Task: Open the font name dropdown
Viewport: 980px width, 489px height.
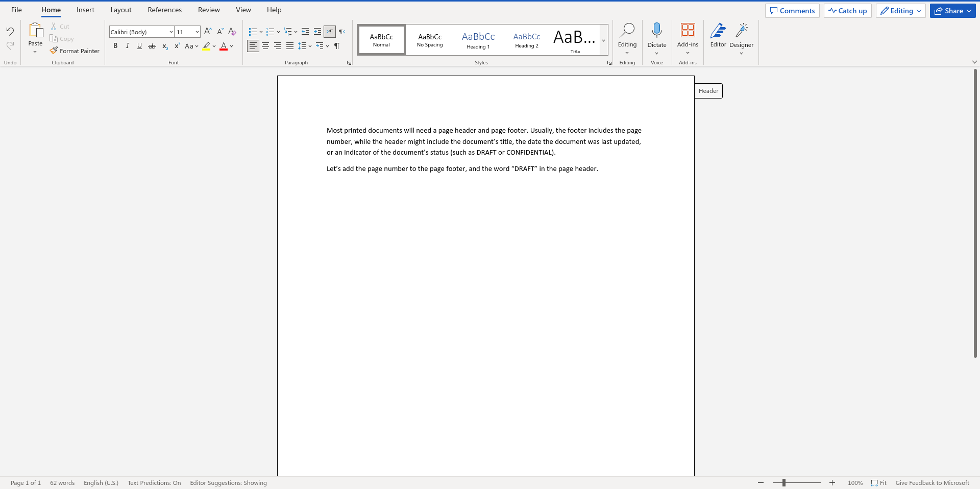Action: coord(171,32)
